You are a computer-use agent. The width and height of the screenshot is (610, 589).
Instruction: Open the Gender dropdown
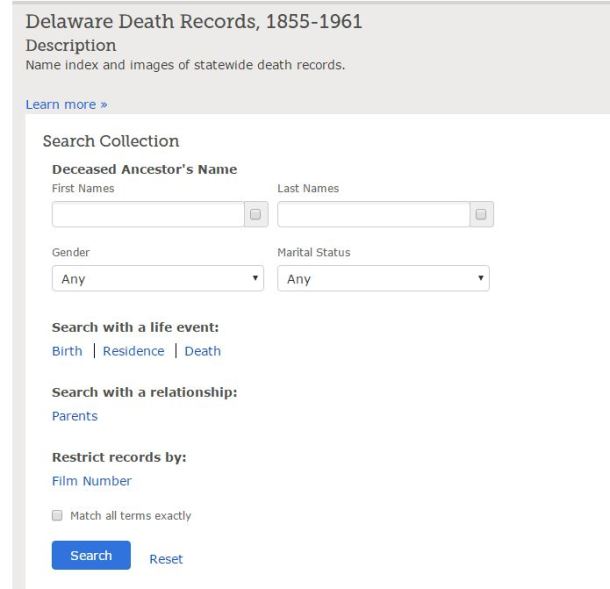point(158,280)
